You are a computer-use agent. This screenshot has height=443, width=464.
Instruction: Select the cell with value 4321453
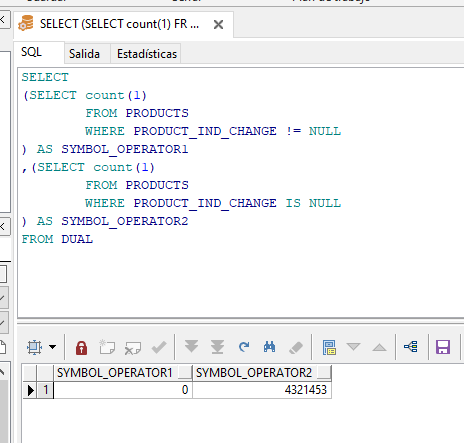pyautogui.click(x=262, y=390)
